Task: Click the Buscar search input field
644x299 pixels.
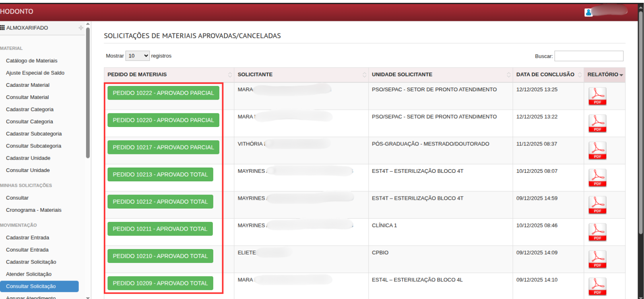Action: point(588,56)
